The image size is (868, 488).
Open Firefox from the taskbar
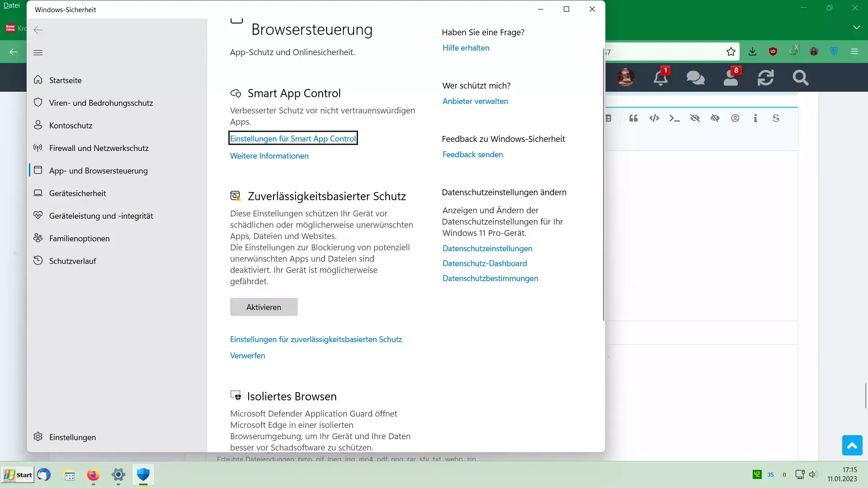(x=93, y=475)
